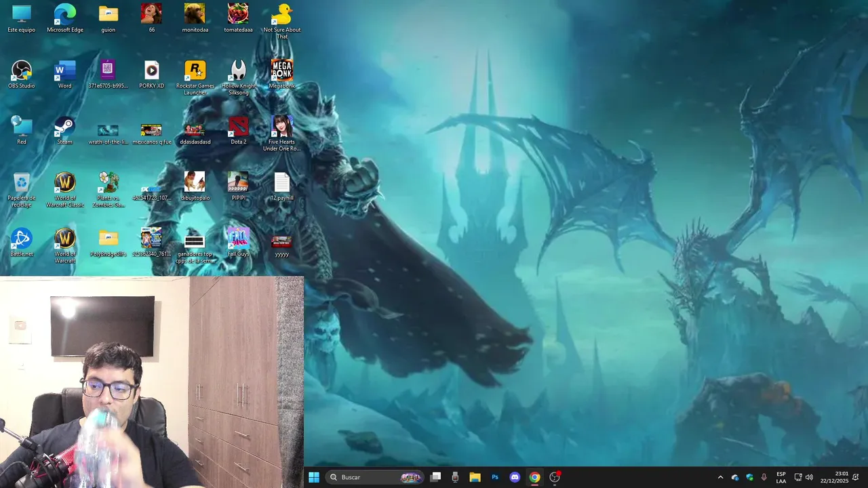The width and height of the screenshot is (868, 488).
Task: Select the dibujitopalo image file
Action: tap(195, 187)
